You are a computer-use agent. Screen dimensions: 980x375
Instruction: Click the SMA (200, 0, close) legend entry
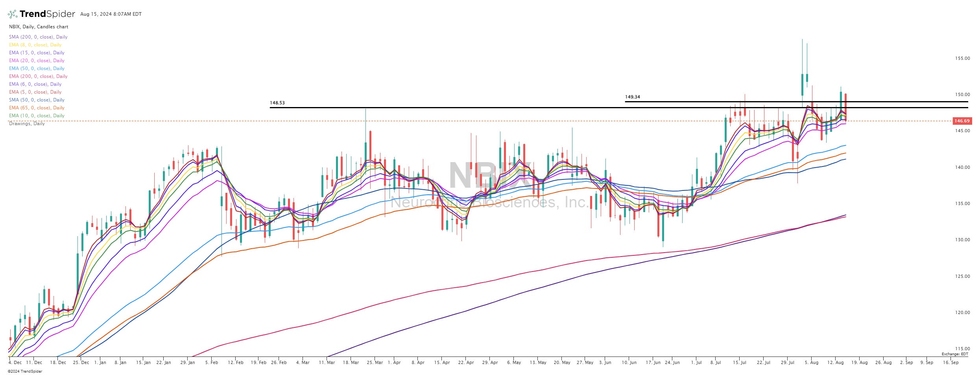38,37
